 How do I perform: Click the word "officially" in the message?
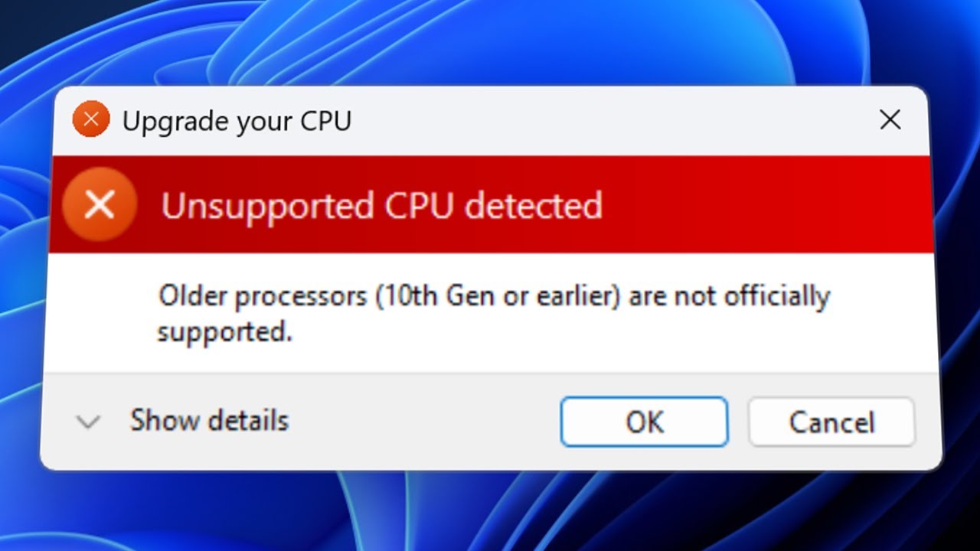point(774,296)
